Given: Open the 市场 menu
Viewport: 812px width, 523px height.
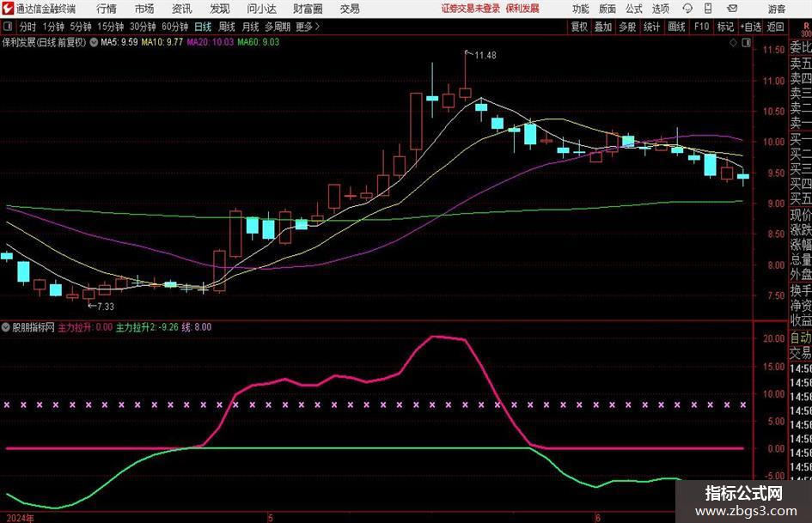Looking at the screenshot, I should click(144, 9).
